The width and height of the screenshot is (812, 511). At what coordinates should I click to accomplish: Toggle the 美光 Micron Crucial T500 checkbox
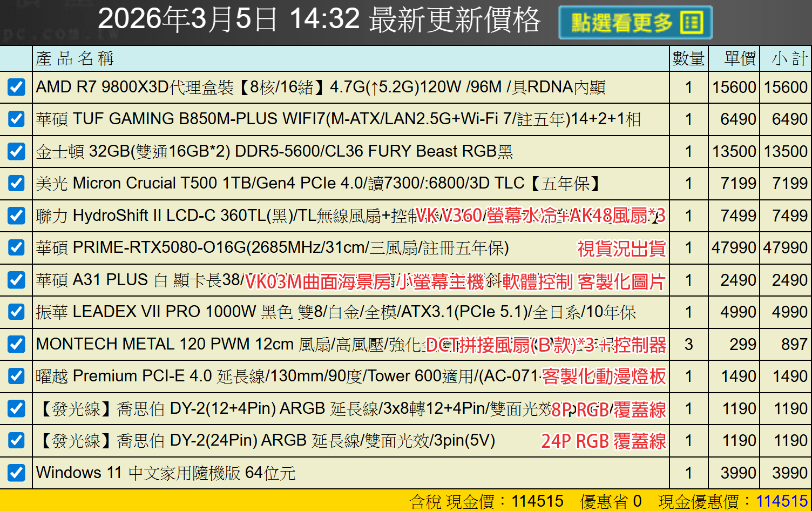click(16, 183)
